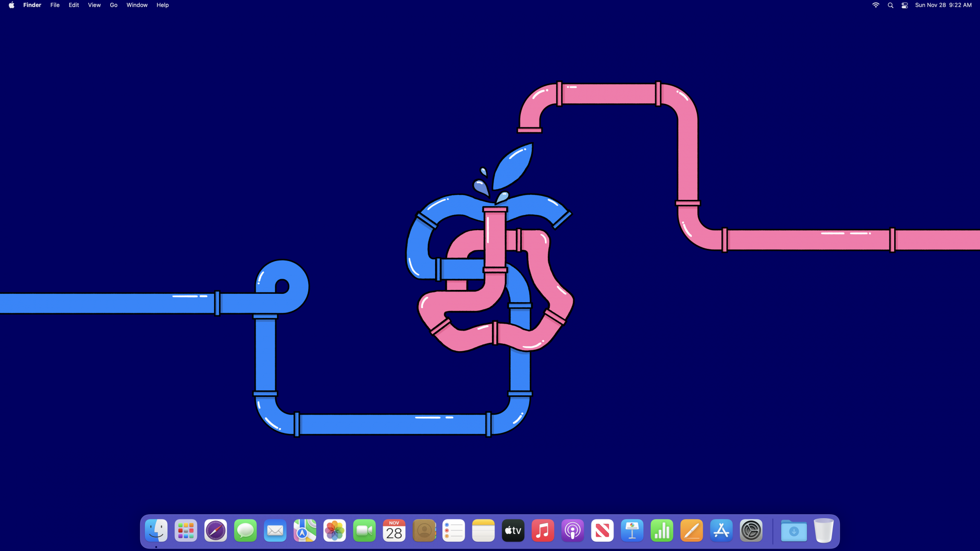This screenshot has height=551, width=980.
Task: Open Control Center
Action: click(905, 5)
